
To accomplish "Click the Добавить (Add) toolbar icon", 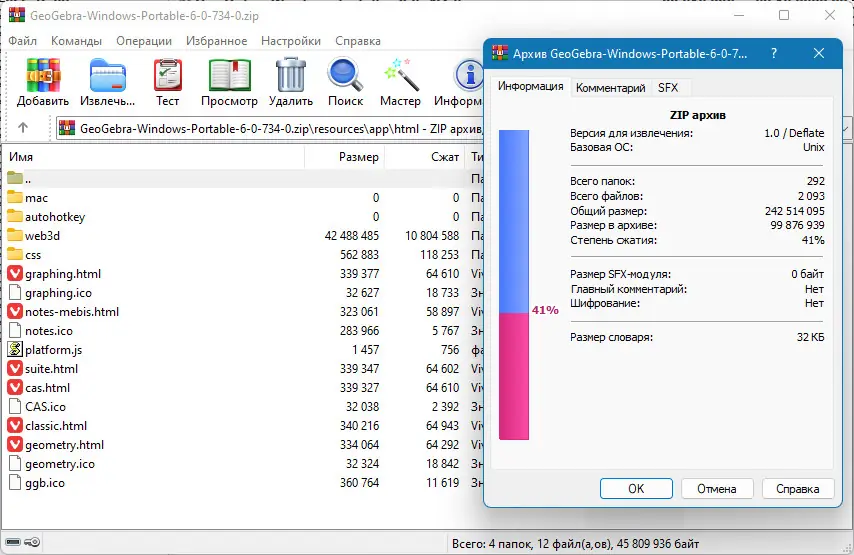I will 43,75.
